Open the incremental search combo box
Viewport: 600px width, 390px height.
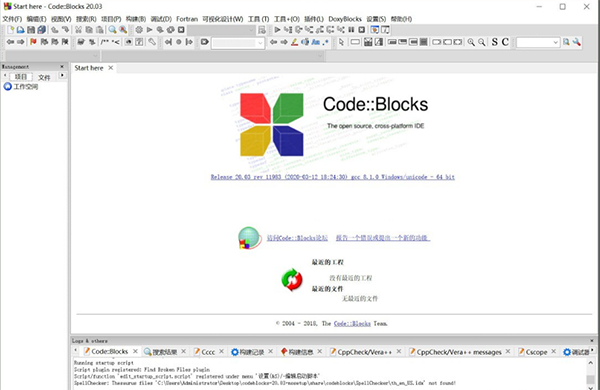tap(238, 42)
